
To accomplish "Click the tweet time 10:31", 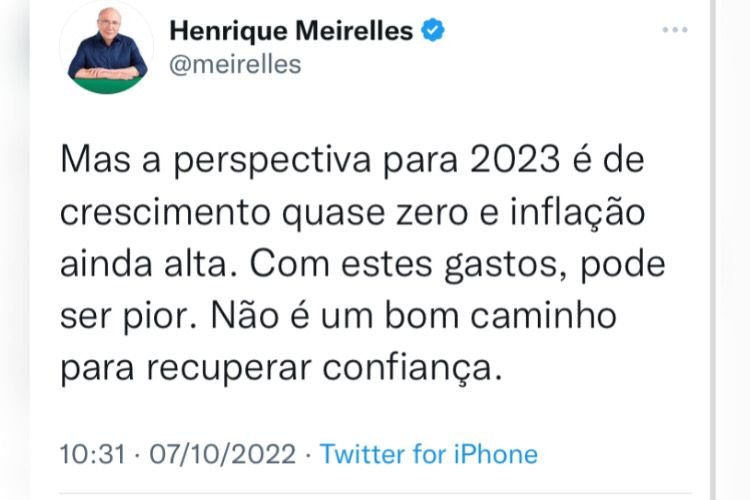I will point(93,454).
